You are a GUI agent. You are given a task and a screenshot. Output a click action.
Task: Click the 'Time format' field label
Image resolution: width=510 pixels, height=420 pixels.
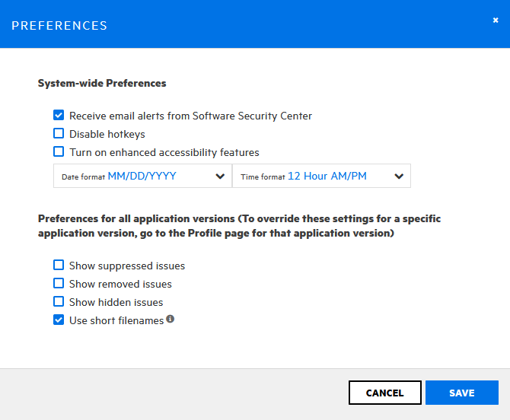point(263,177)
